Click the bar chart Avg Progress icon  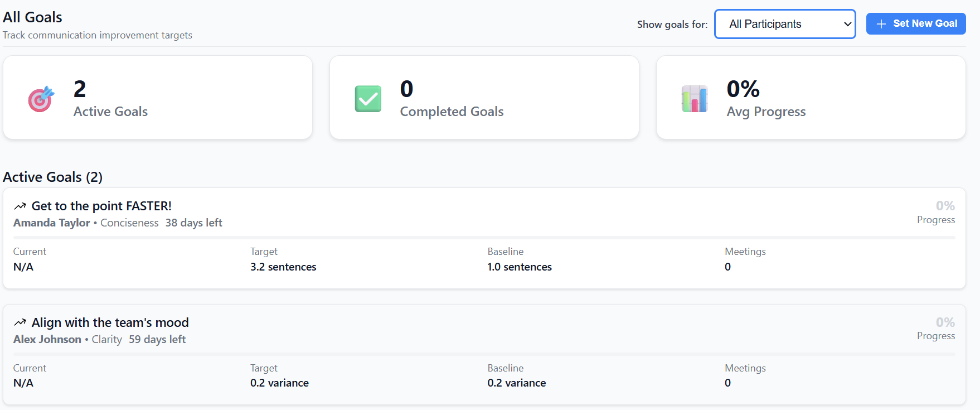695,99
